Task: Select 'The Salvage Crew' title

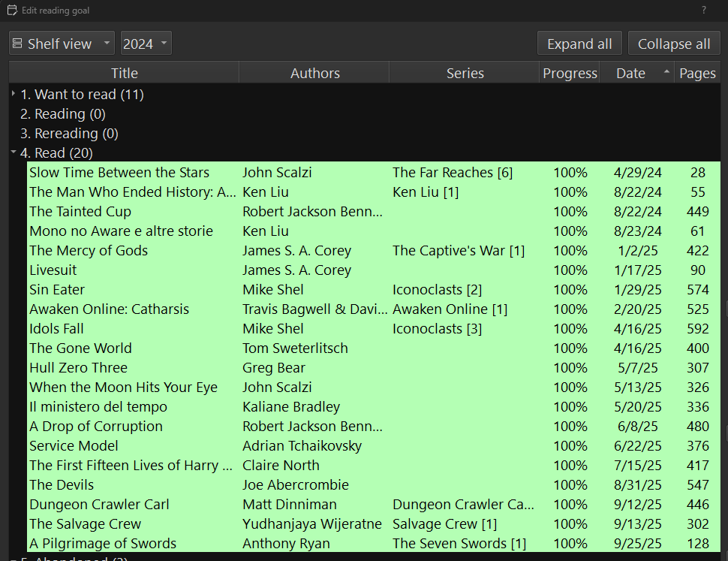Action: (x=86, y=523)
